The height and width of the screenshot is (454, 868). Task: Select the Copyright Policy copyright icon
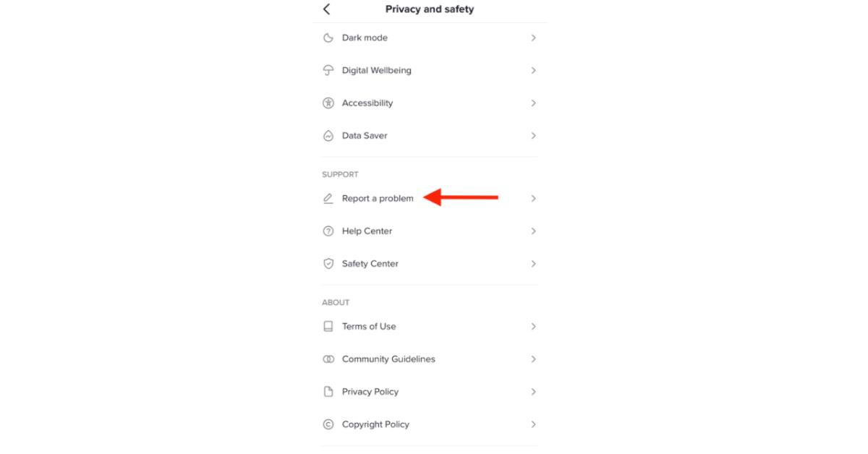click(x=328, y=424)
